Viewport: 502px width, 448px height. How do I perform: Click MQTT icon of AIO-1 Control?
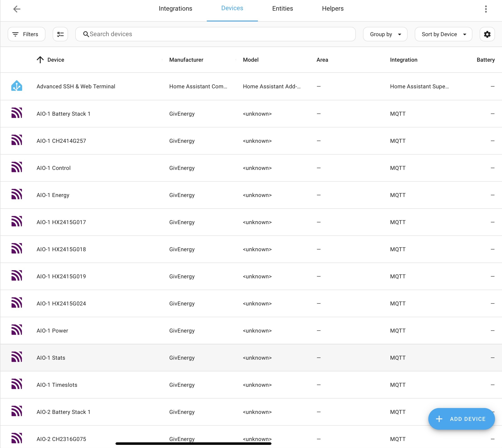click(17, 167)
